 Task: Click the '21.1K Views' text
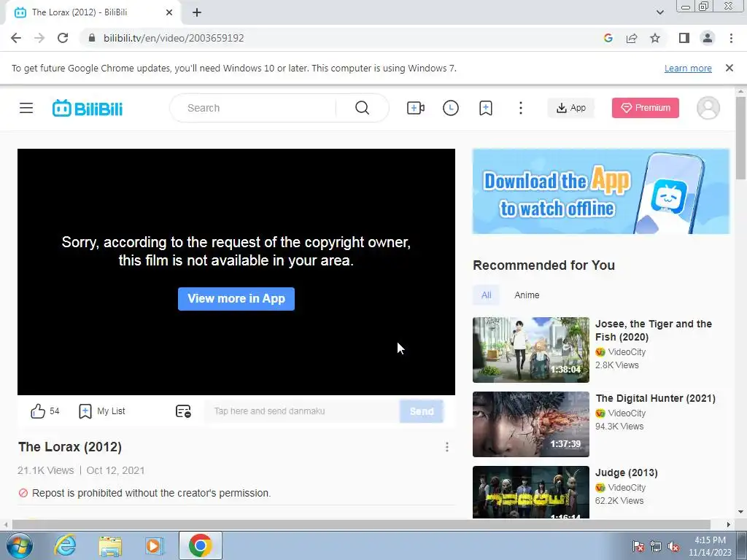point(46,470)
